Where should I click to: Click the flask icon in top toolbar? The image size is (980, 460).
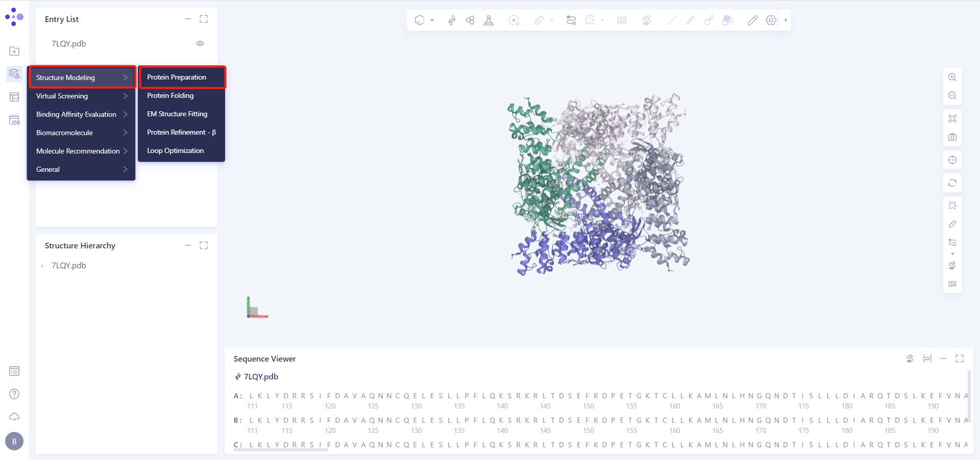pos(488,20)
